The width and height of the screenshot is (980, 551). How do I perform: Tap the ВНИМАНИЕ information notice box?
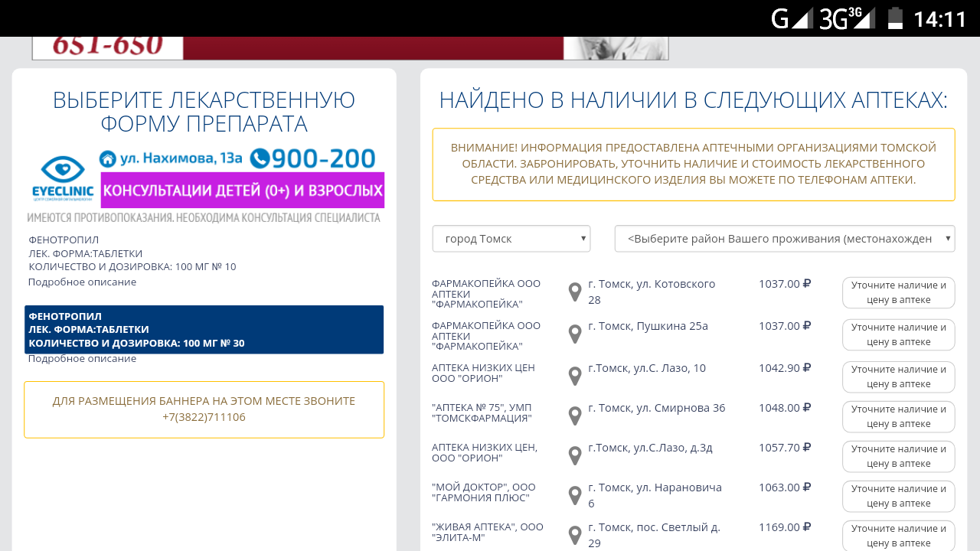[x=694, y=165]
